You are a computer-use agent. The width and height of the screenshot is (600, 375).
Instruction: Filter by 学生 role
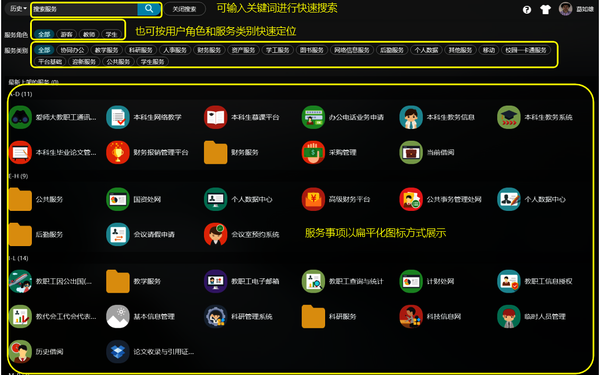pyautogui.click(x=111, y=34)
